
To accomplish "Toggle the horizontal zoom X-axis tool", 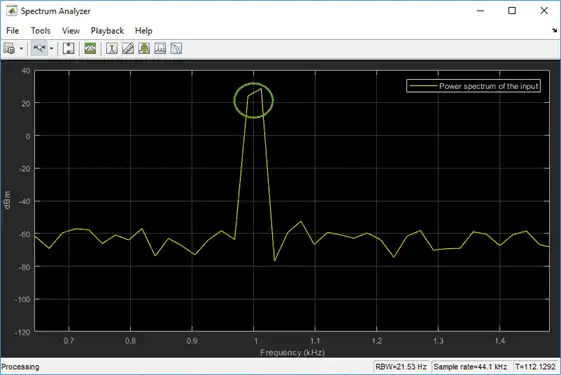I will click(39, 48).
